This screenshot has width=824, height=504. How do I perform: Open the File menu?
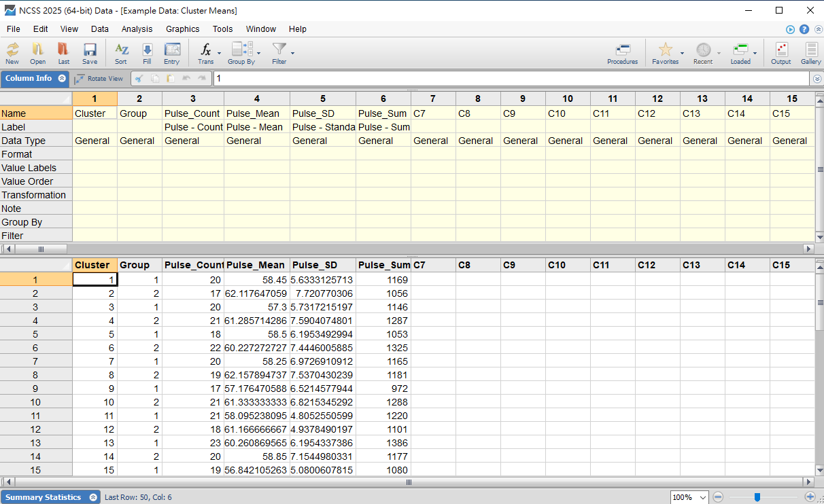point(14,29)
